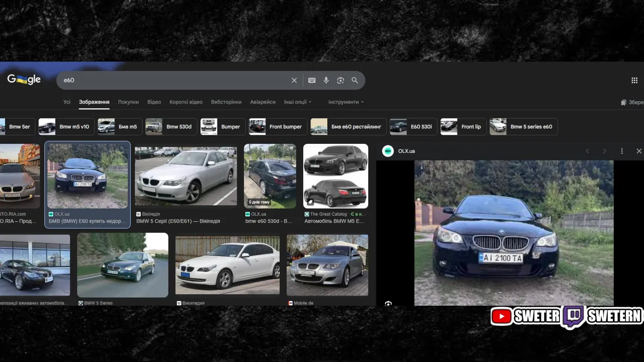Select the Бмв m5 filter chip
The width and height of the screenshot is (644, 362).
(x=120, y=127)
